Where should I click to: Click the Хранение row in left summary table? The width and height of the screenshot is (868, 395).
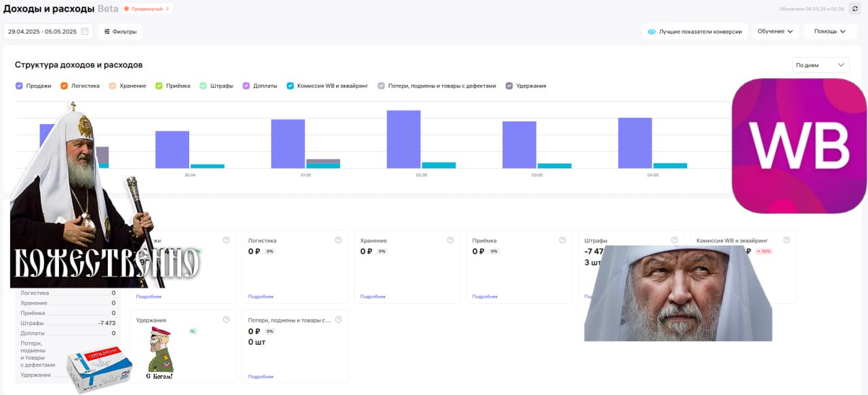click(68, 303)
